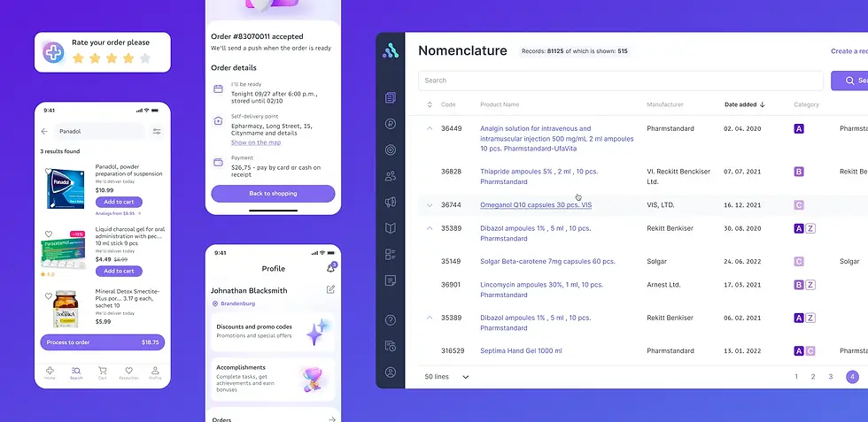
Task: Open the note icon in dark sidebar
Action: (391, 280)
